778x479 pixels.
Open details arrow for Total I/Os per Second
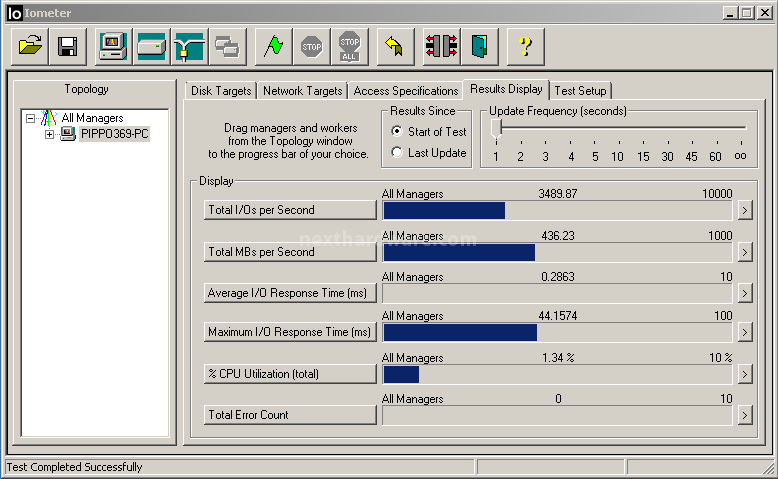click(x=744, y=210)
